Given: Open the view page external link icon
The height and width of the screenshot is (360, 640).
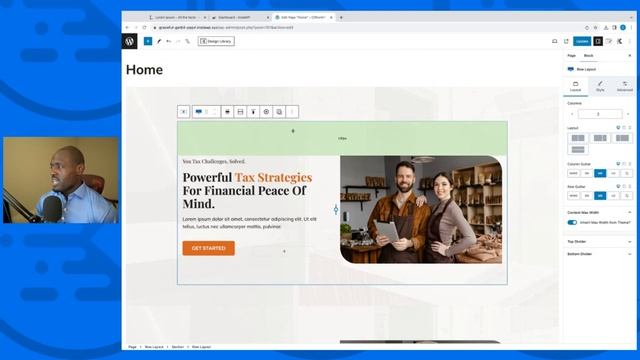Looking at the screenshot, I should point(566,41).
